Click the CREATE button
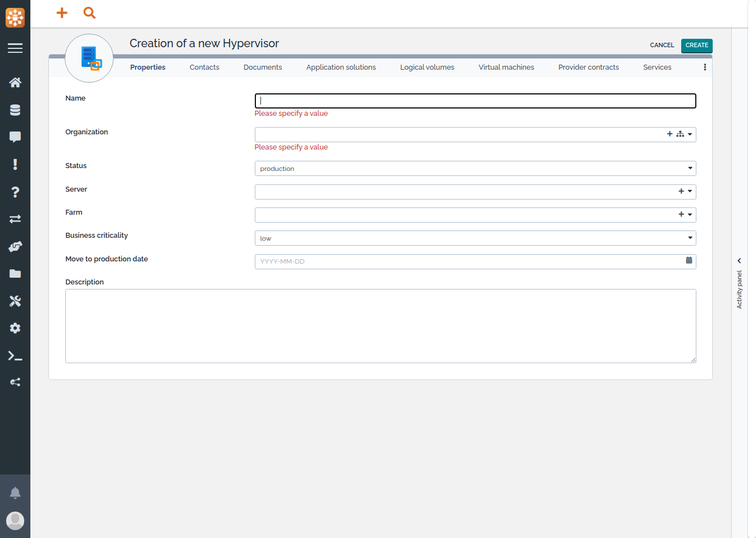The image size is (756, 538). click(x=696, y=46)
